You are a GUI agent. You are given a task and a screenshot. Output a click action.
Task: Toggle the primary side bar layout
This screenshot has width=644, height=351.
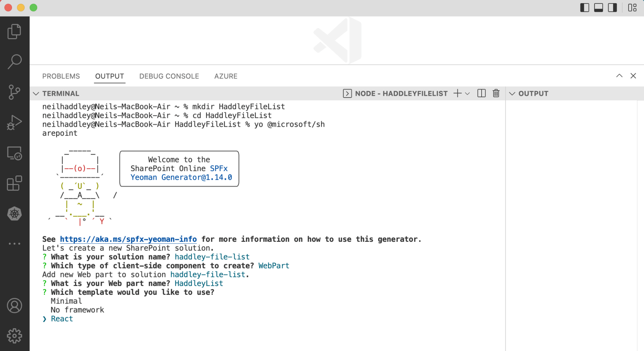(x=585, y=8)
